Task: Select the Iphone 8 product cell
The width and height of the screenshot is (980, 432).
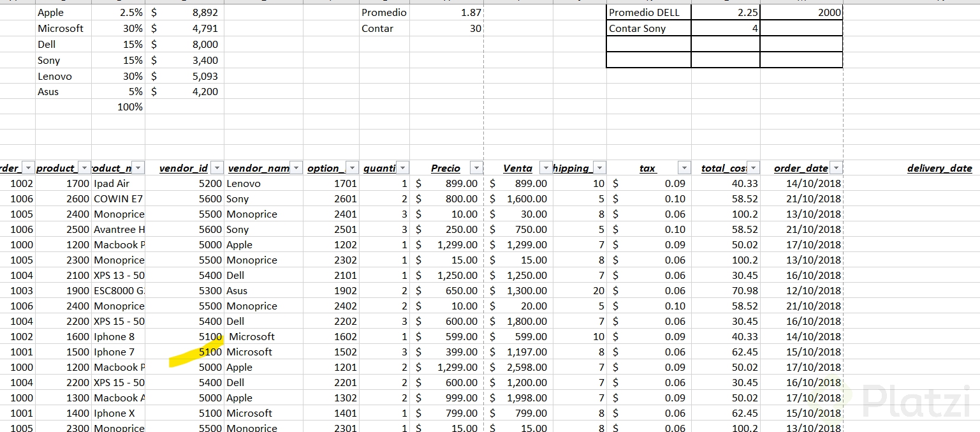Action: click(118, 336)
